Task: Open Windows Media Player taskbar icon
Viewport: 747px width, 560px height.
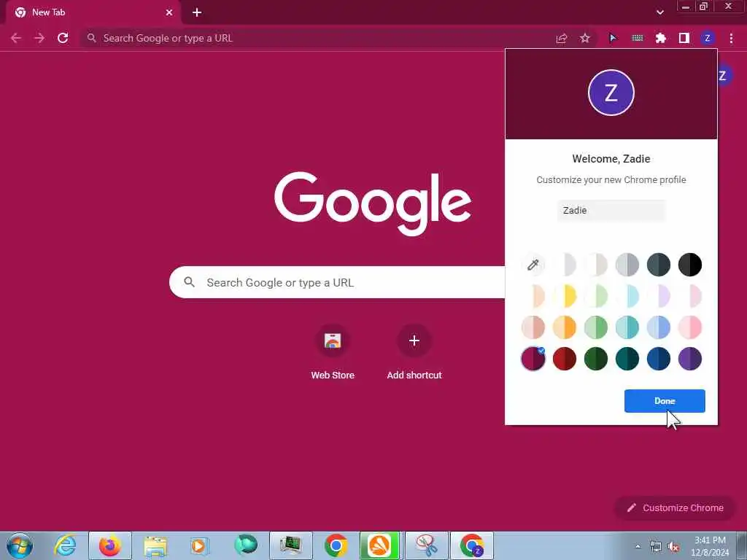Action: tap(200, 545)
